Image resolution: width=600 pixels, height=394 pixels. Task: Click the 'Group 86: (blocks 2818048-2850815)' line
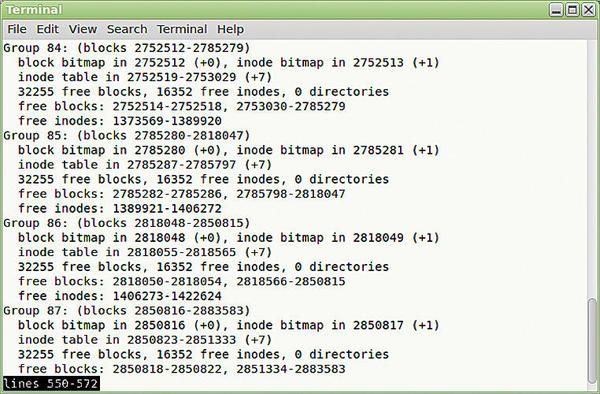coord(127,223)
